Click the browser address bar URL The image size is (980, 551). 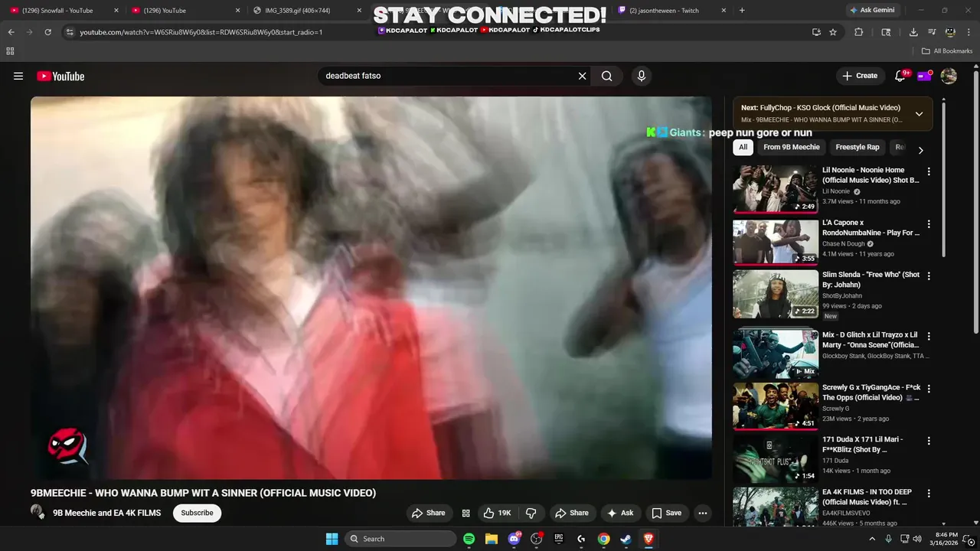click(201, 32)
